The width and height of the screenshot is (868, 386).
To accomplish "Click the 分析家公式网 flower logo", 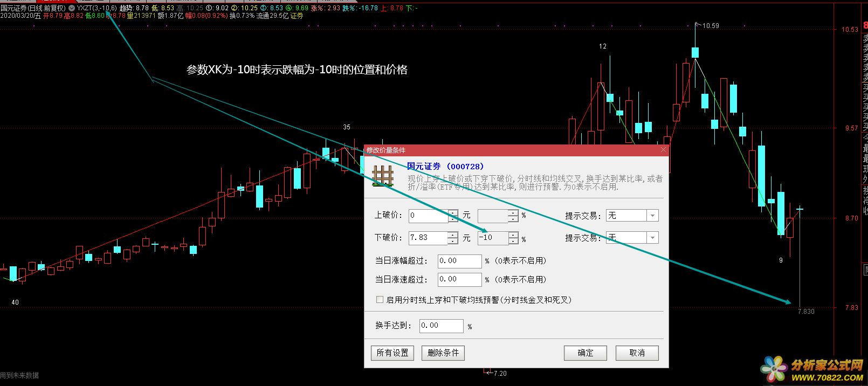I will [774, 369].
